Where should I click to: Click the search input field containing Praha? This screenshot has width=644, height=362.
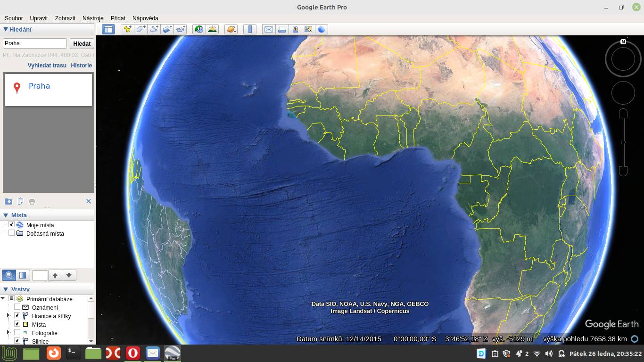pos(35,43)
